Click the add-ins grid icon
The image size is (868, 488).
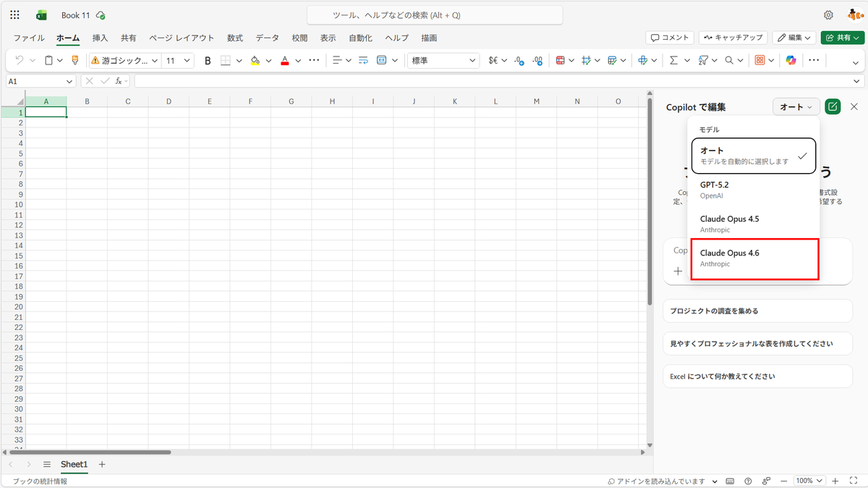759,61
